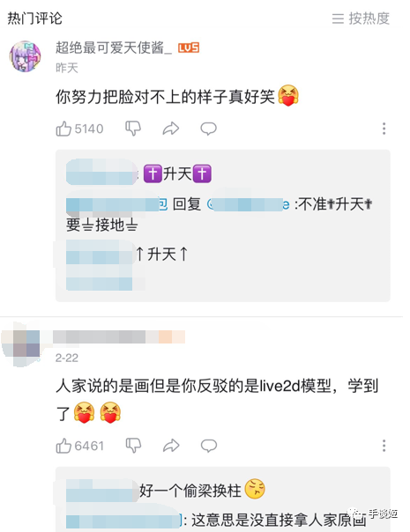The height and width of the screenshot is (532, 410).
Task: Open more options for the first comment
Action: 384,129
